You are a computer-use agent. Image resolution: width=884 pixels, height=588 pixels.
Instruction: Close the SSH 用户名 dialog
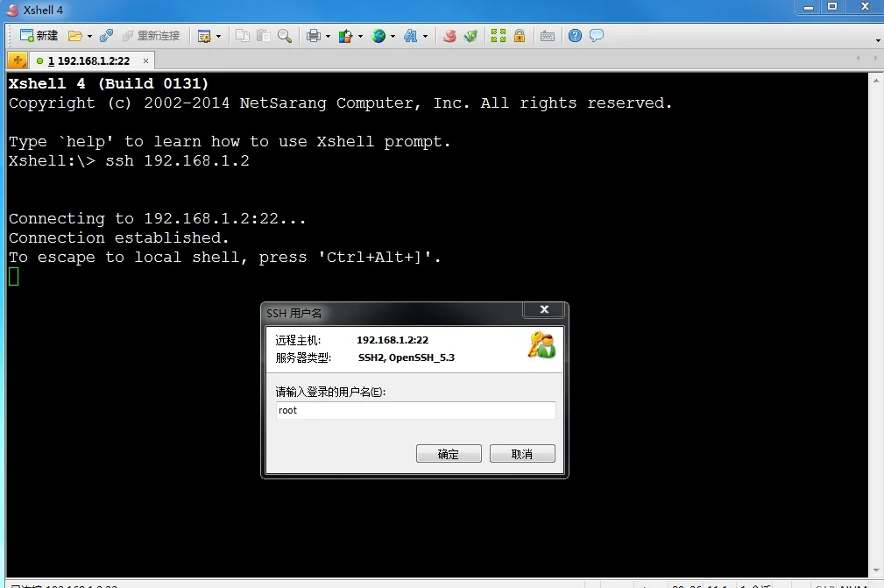point(544,309)
